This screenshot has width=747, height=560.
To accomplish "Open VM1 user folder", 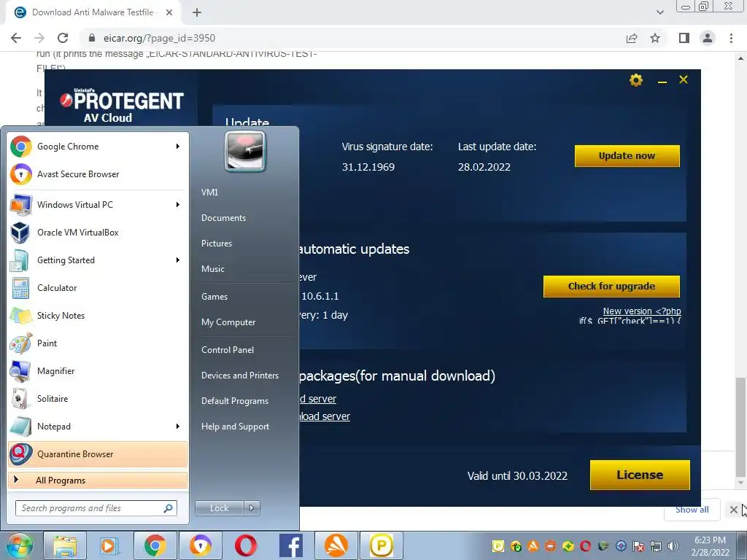I will (x=209, y=192).
